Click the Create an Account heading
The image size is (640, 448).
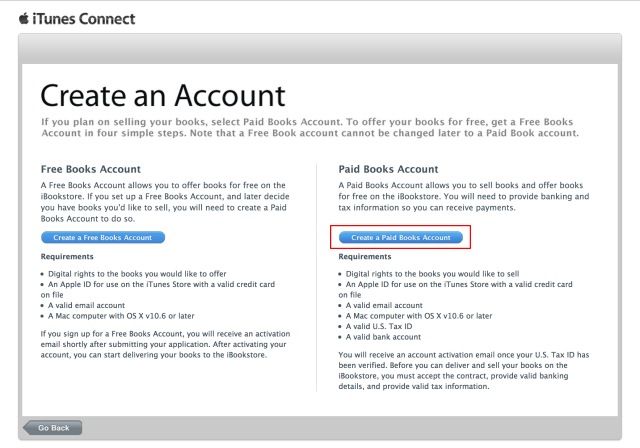[163, 96]
